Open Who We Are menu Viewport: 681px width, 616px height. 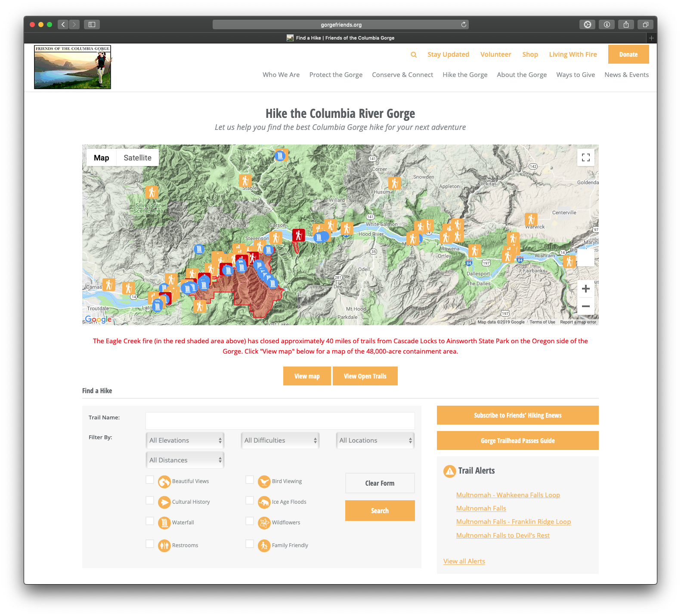click(281, 75)
